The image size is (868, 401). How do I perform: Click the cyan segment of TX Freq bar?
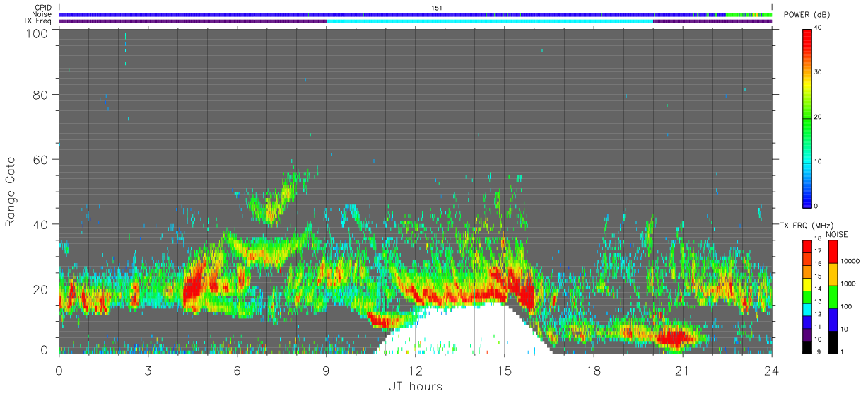point(490,21)
